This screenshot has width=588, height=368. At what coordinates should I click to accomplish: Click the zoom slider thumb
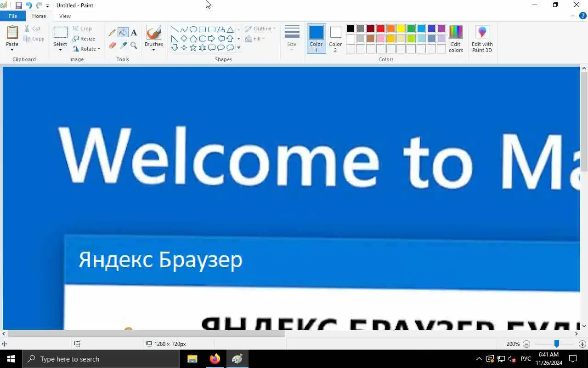click(x=556, y=344)
